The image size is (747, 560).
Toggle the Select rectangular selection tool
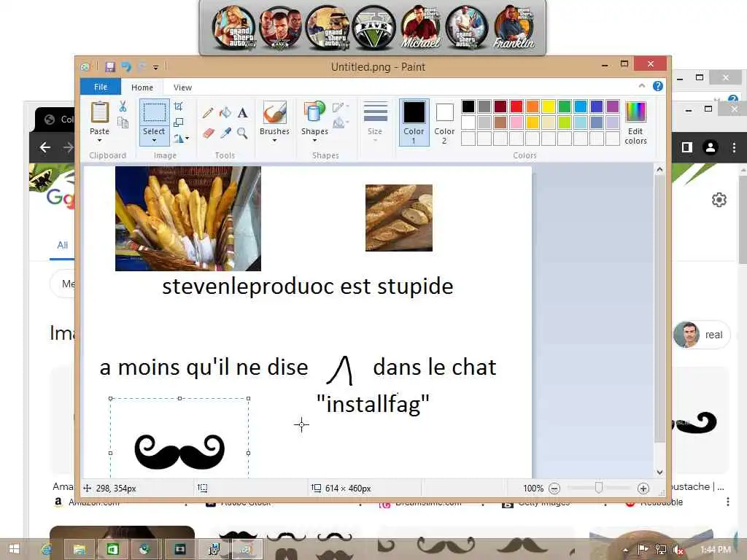pyautogui.click(x=155, y=113)
